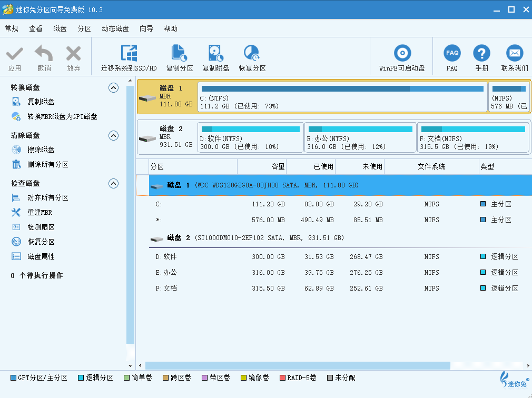Click 转换MBR磁盘为GPT磁盘 in sidebar
This screenshot has width=532, height=398.
[62, 117]
